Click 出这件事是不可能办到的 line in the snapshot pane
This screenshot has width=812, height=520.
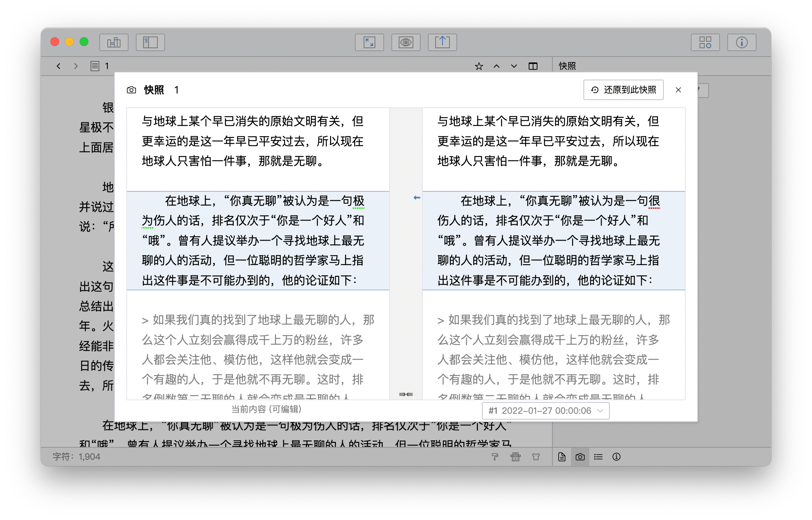point(545,280)
